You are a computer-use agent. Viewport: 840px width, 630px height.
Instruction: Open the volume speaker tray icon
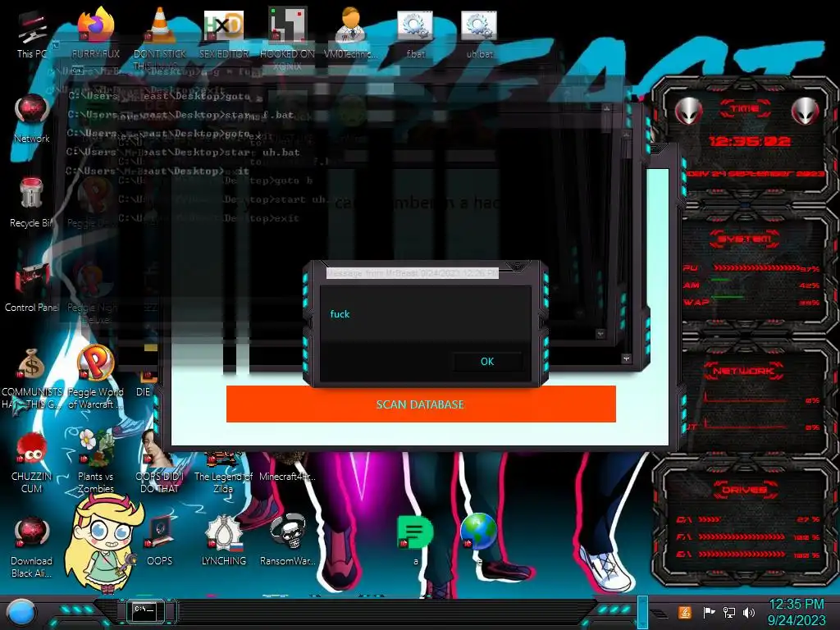click(749, 612)
